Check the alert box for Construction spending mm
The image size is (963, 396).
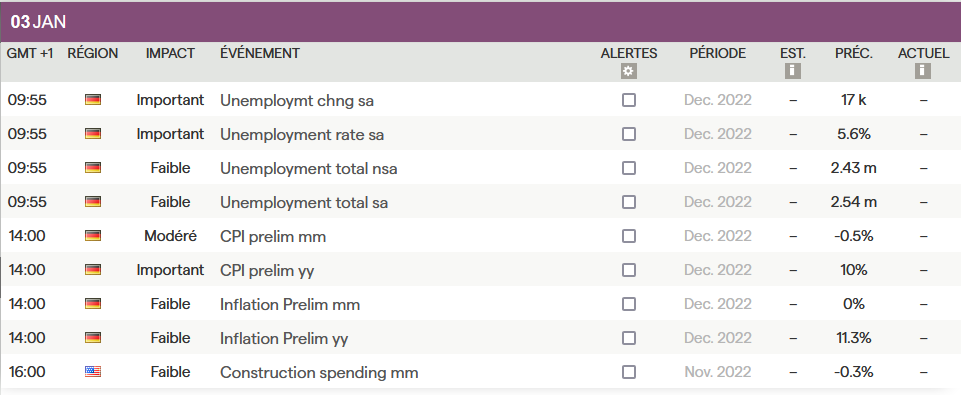click(x=629, y=372)
